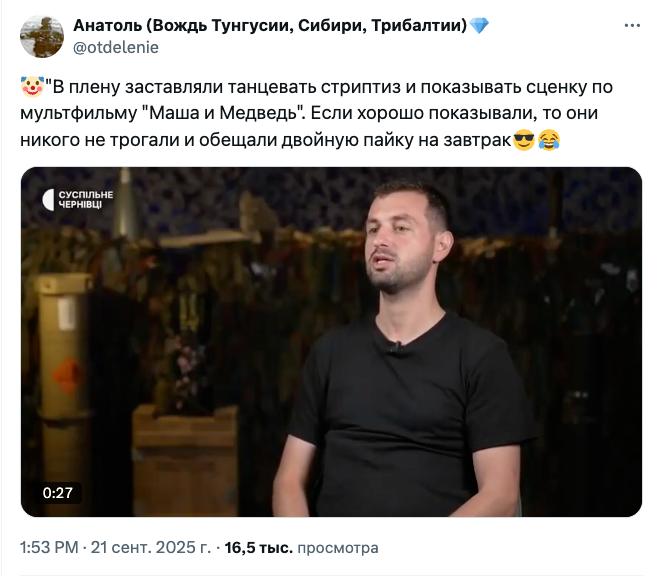Click the laughing-crying emoji ending the tweet
This screenshot has width=658, height=576.
tap(549, 141)
